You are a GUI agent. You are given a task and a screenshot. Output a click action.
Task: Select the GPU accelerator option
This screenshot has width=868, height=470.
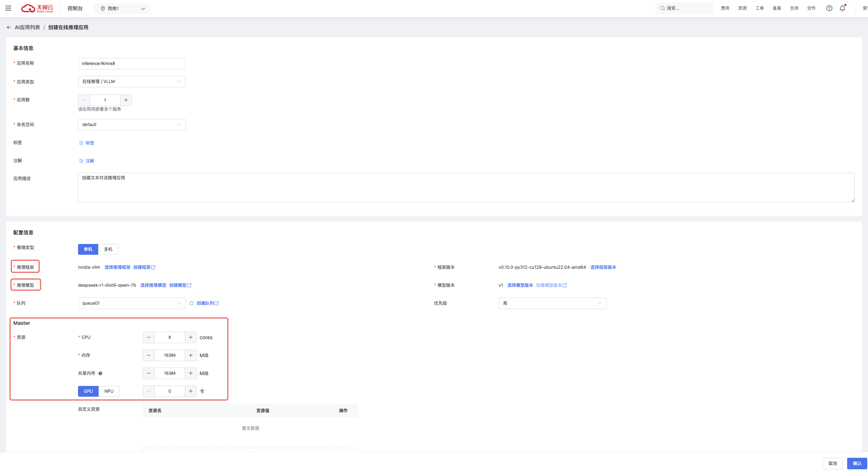tap(88, 391)
